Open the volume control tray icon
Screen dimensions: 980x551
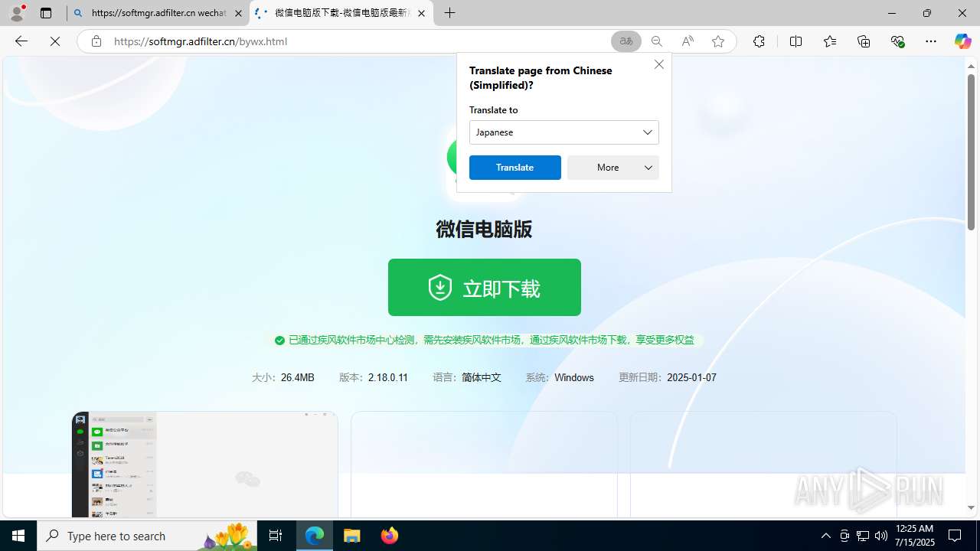(881, 536)
